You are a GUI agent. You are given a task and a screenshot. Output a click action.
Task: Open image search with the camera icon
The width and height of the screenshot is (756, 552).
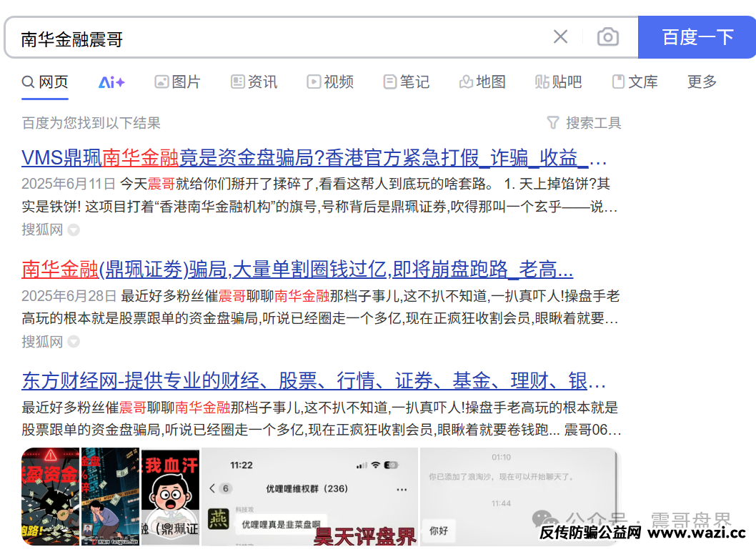point(608,36)
